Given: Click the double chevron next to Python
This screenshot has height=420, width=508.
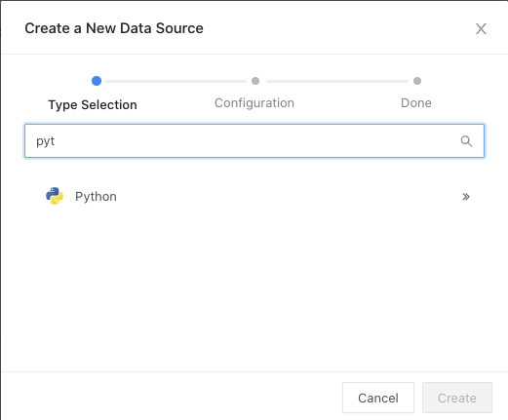Looking at the screenshot, I should coord(466,197).
